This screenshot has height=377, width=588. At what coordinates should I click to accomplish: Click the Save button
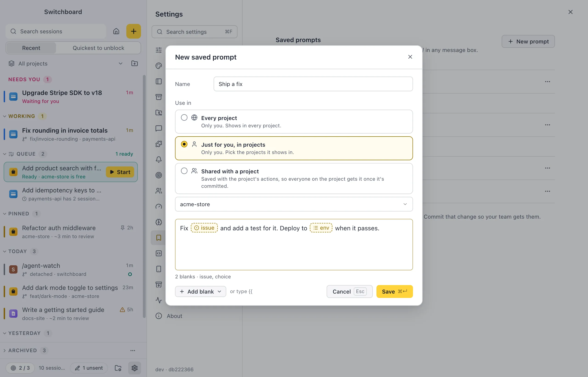(x=395, y=291)
